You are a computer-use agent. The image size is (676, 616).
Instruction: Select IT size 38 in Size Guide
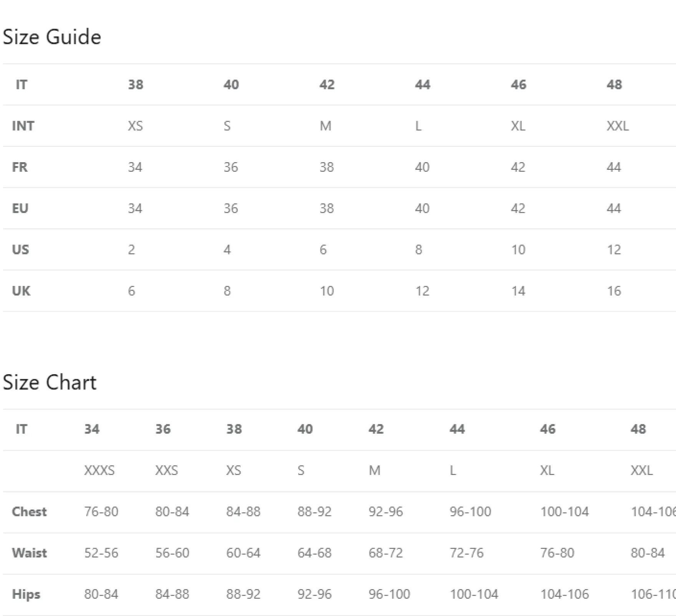[x=136, y=85]
